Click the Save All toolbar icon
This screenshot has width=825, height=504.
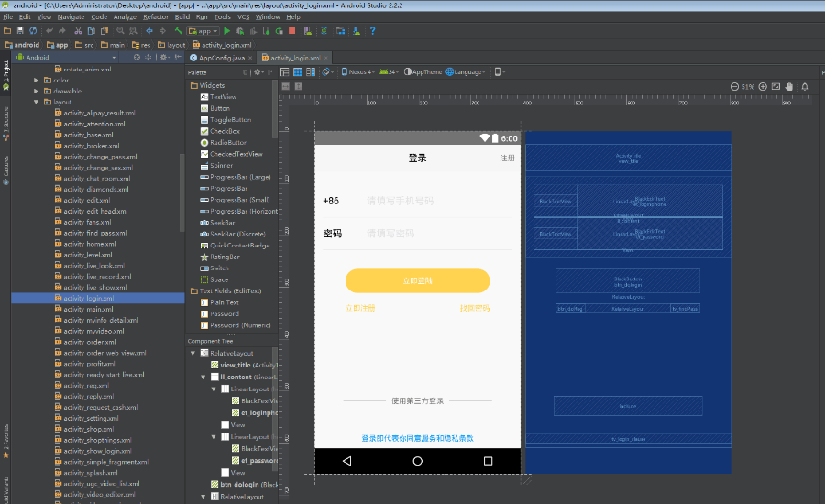coord(20,30)
